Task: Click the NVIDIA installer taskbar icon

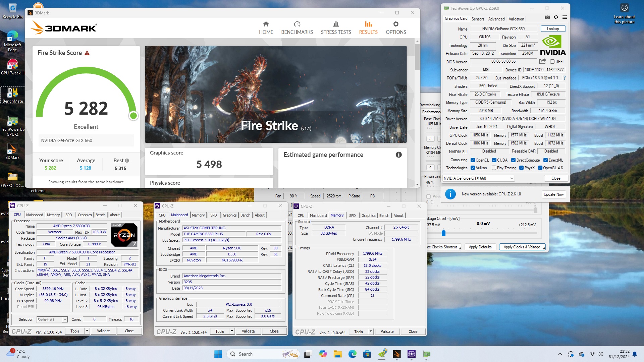Action: 382,354
